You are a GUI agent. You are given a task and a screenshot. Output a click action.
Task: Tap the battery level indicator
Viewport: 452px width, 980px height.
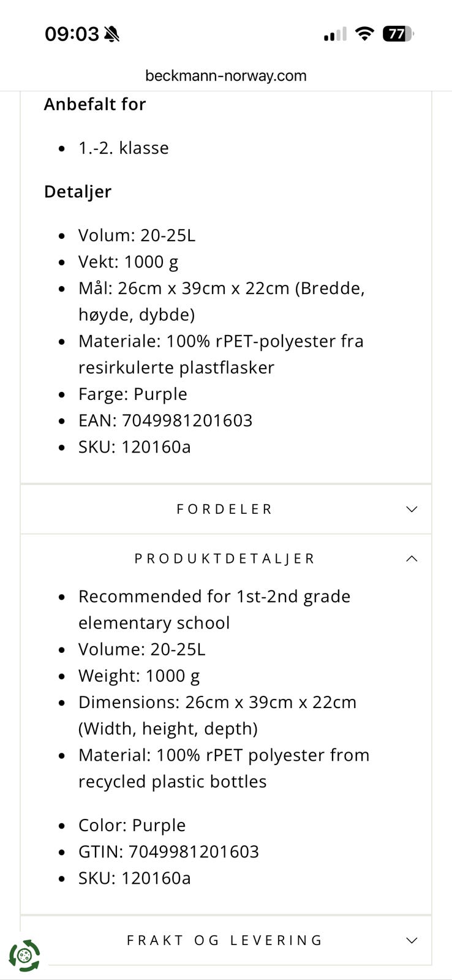(x=397, y=34)
